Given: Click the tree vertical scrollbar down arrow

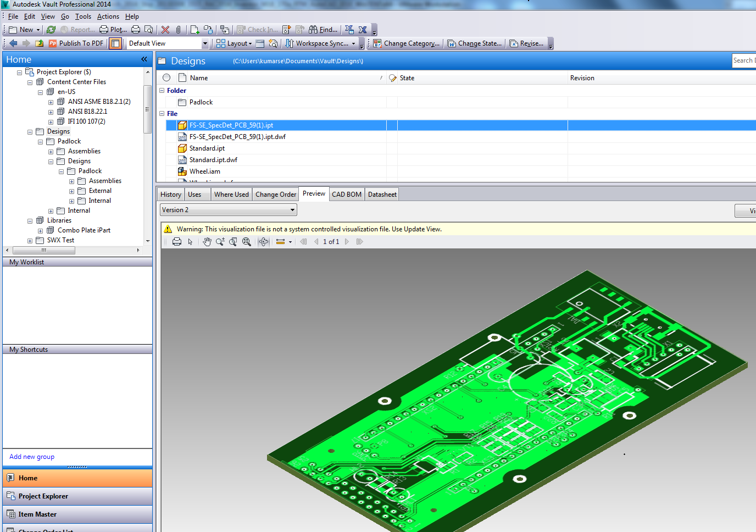Looking at the screenshot, I should (148, 241).
